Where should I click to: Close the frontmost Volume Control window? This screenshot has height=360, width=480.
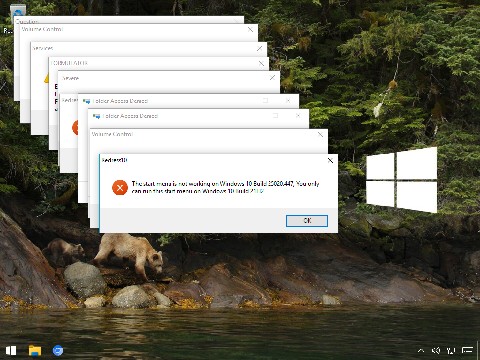pos(320,135)
